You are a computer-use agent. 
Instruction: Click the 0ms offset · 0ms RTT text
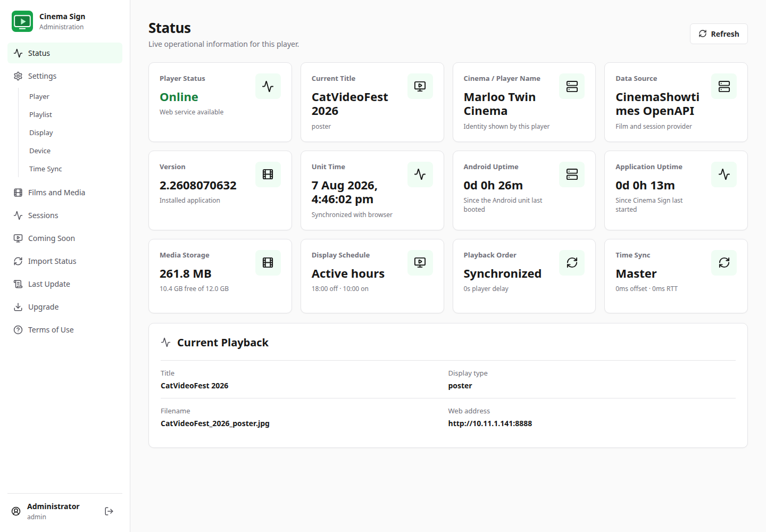point(646,289)
